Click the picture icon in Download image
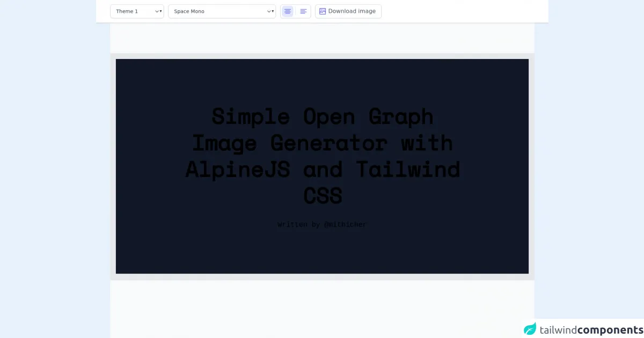 pos(323,11)
